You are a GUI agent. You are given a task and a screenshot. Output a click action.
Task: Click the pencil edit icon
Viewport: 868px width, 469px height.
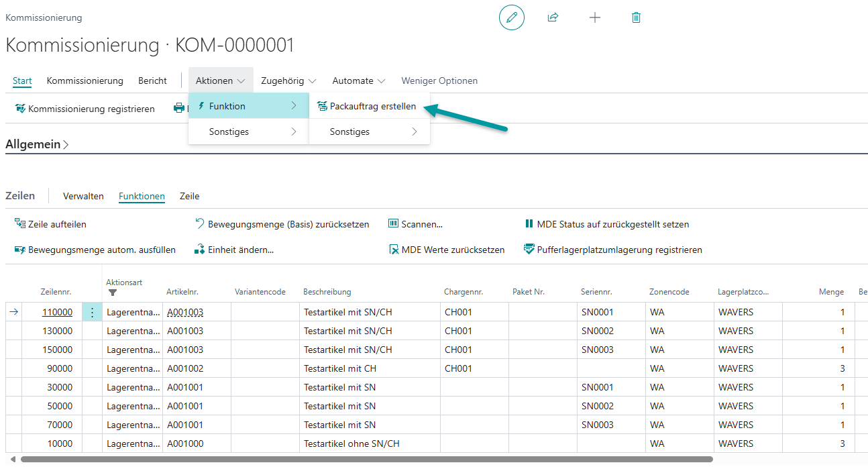pyautogui.click(x=512, y=17)
